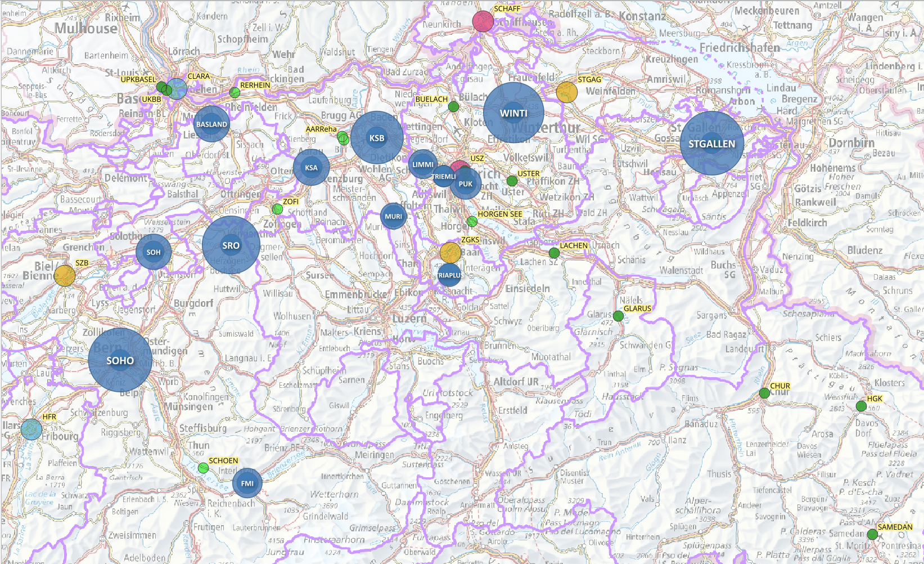Click the pink SCHAFF marker

[483, 21]
